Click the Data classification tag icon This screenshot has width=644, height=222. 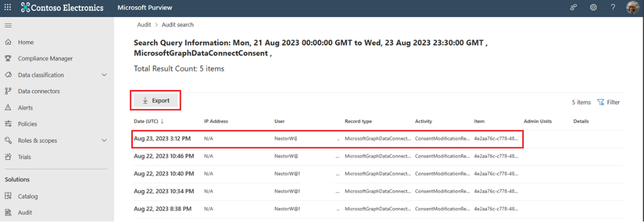(x=8, y=75)
